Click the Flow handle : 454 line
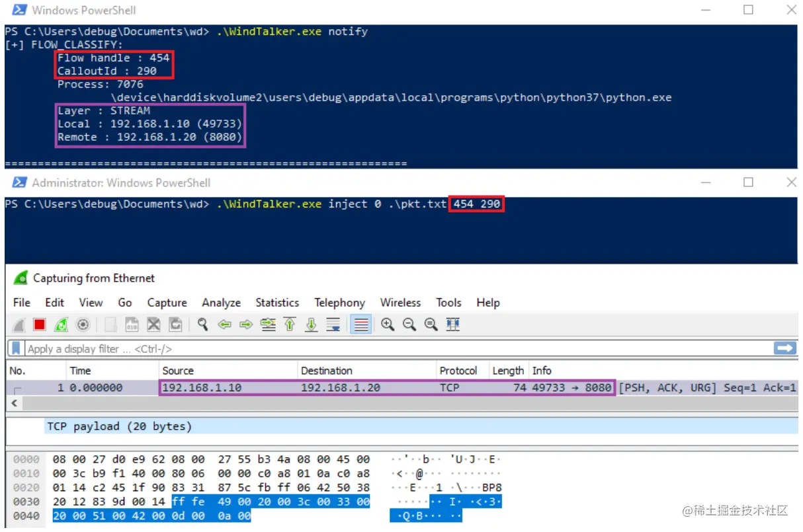The width and height of the screenshot is (803, 532). point(113,57)
